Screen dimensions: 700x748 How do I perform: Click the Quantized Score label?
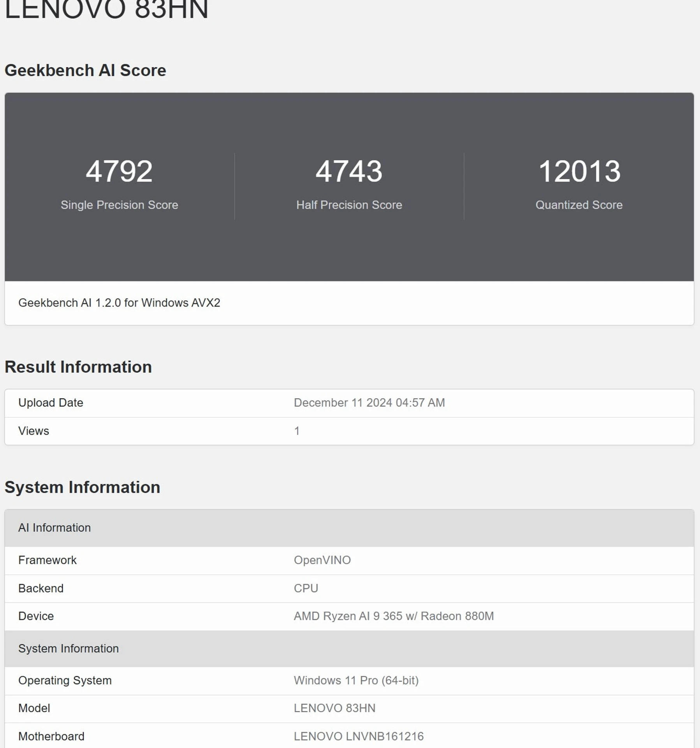(x=579, y=205)
